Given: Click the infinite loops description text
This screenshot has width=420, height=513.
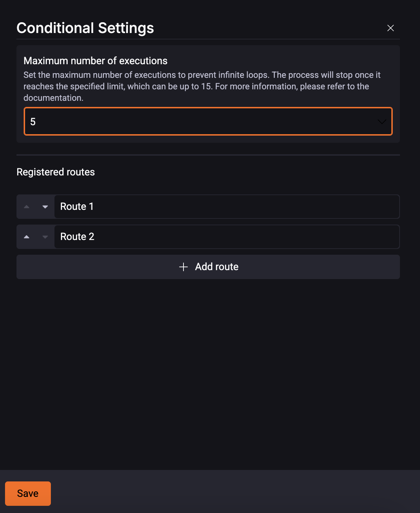Looking at the screenshot, I should 202,75.
